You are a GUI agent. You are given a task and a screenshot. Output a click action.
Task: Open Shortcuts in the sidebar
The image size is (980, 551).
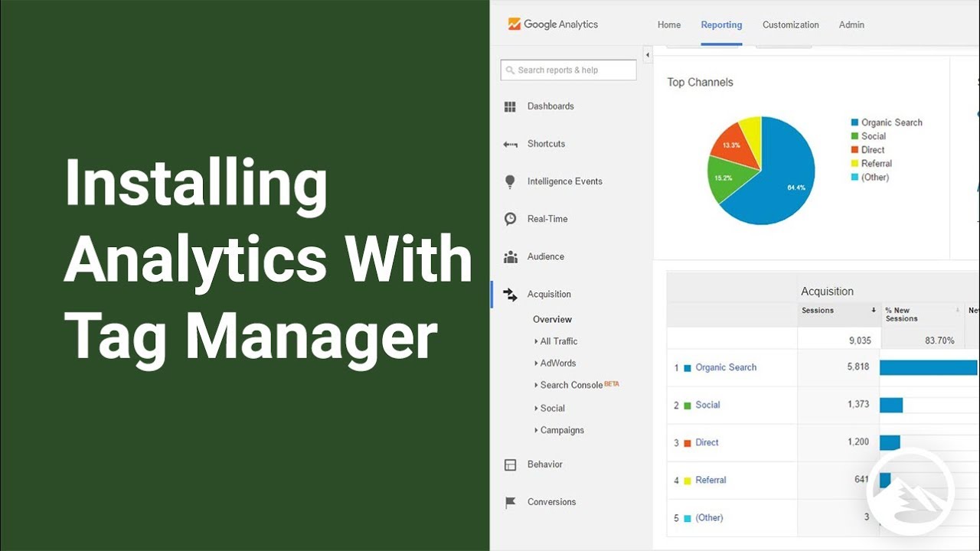pyautogui.click(x=546, y=144)
